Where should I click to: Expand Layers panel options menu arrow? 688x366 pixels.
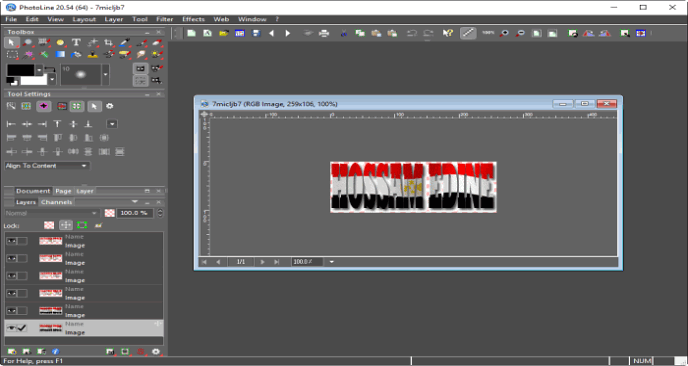point(135,202)
